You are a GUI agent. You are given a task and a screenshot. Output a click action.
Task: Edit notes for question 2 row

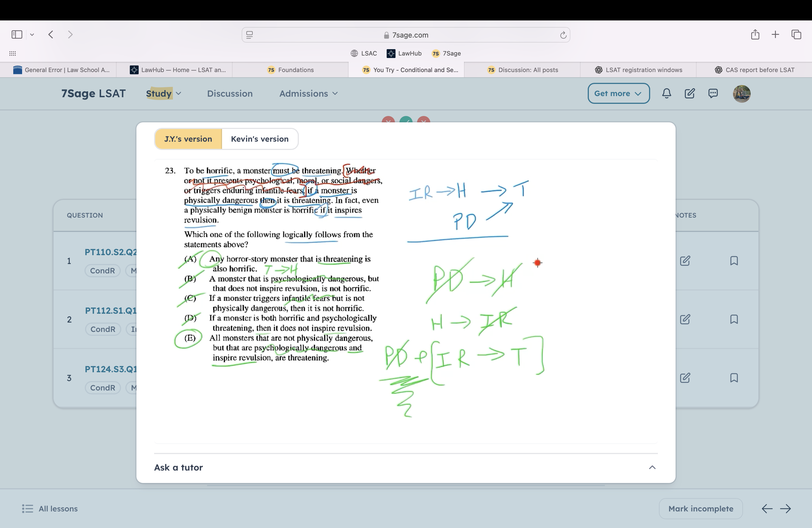[x=685, y=320]
